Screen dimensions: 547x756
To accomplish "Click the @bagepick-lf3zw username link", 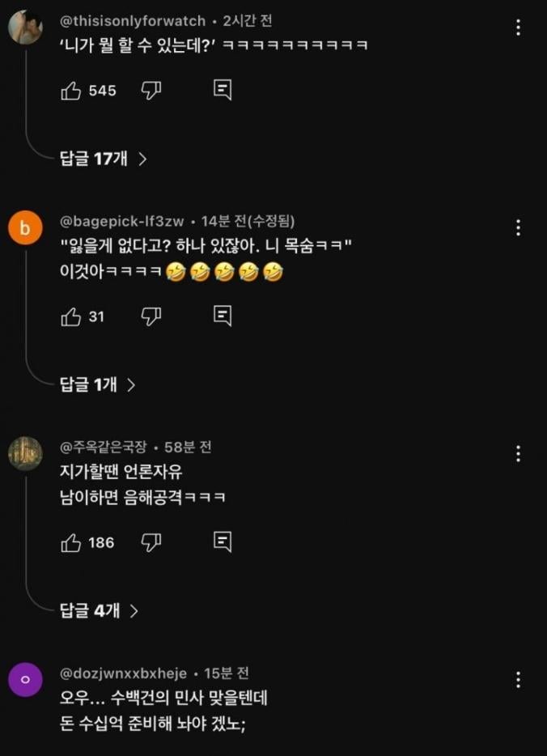I will pyautogui.click(x=122, y=221).
